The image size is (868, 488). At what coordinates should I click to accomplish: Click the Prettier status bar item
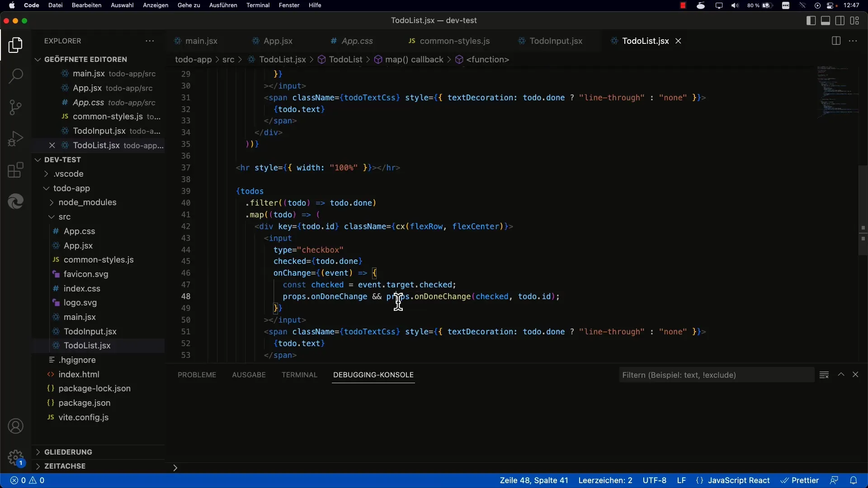point(800,480)
